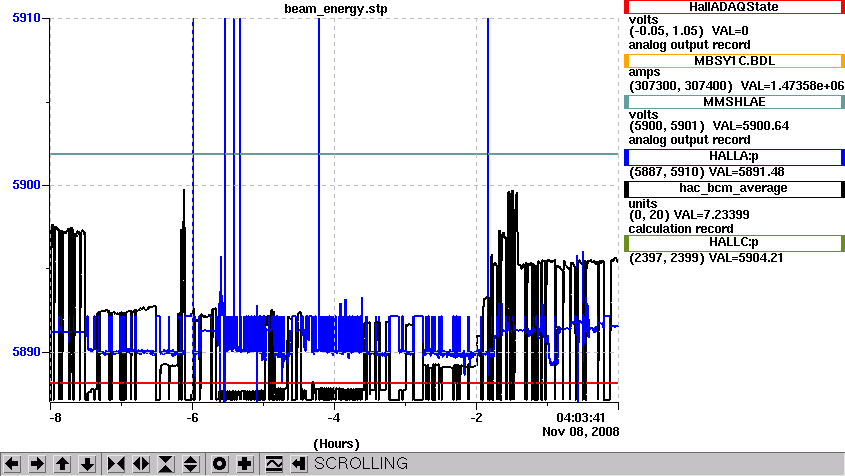Click the VAL=5891.48 readout for HALLA:p

[746, 172]
